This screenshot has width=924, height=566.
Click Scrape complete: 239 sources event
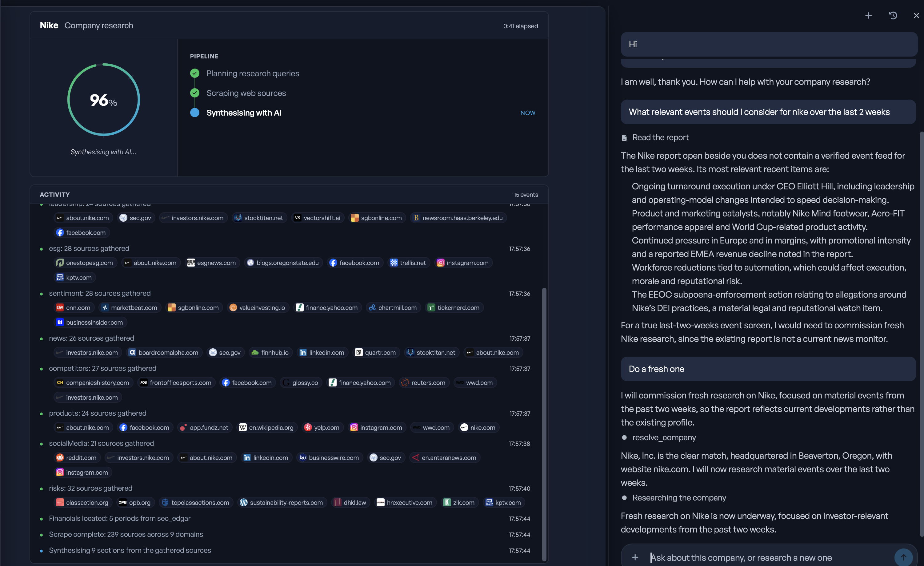click(x=126, y=535)
